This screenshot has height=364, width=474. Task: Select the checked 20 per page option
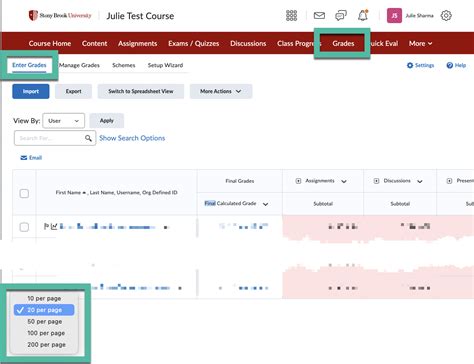click(44, 310)
